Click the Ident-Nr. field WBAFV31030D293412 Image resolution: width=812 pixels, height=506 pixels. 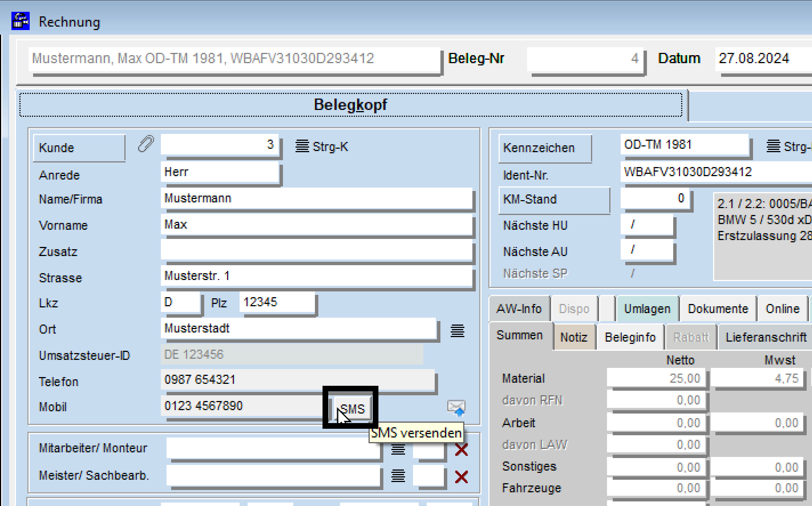(717, 172)
